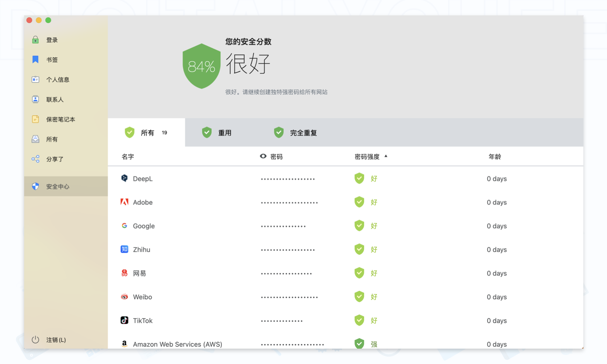Viewport: 607px width, 364px height.
Task: Click the Amazon Web Services logo icon
Action: click(x=124, y=343)
